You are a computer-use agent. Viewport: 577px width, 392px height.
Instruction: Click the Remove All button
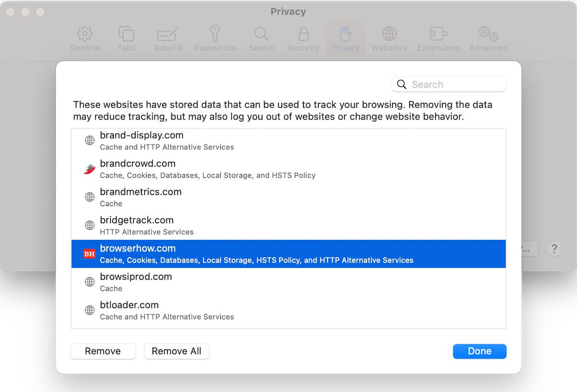tap(176, 351)
